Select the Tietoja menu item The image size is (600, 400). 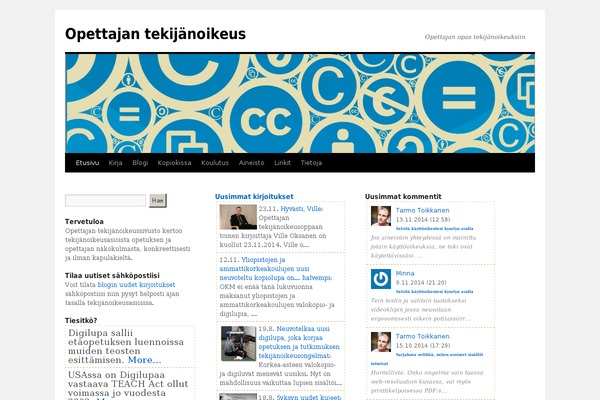coord(311,163)
